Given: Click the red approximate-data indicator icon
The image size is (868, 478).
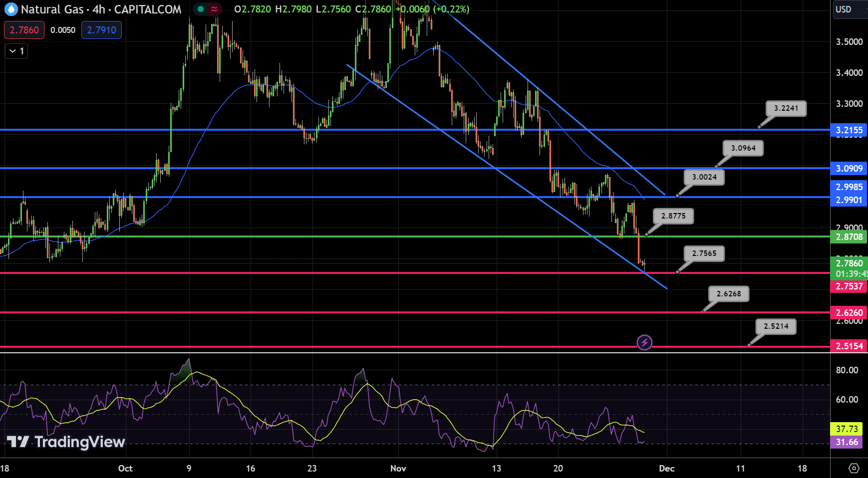Looking at the screenshot, I should tap(214, 9).
